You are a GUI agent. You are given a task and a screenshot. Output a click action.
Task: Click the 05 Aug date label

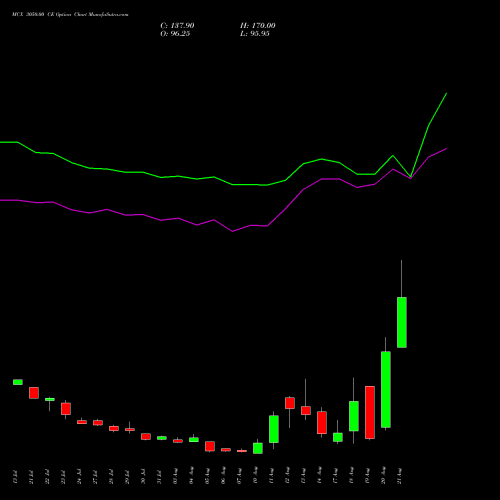click(208, 476)
